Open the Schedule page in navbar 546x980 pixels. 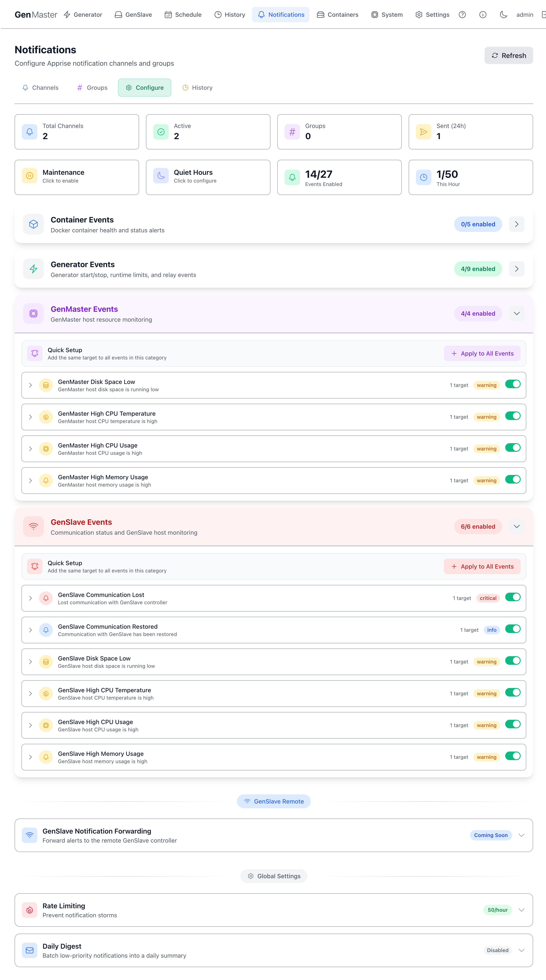[x=183, y=14]
